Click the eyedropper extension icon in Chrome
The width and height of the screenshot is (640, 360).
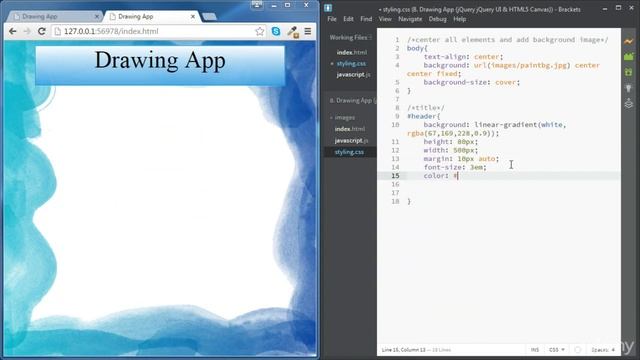[x=293, y=32]
